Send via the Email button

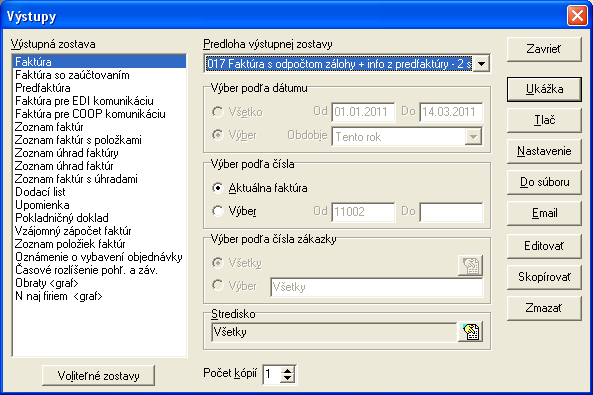pos(544,213)
